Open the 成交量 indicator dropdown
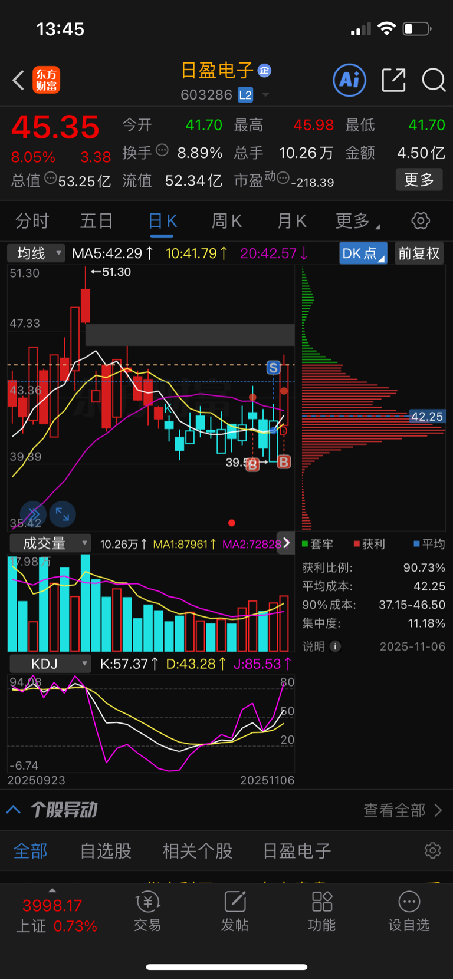453x980 pixels. [x=50, y=543]
